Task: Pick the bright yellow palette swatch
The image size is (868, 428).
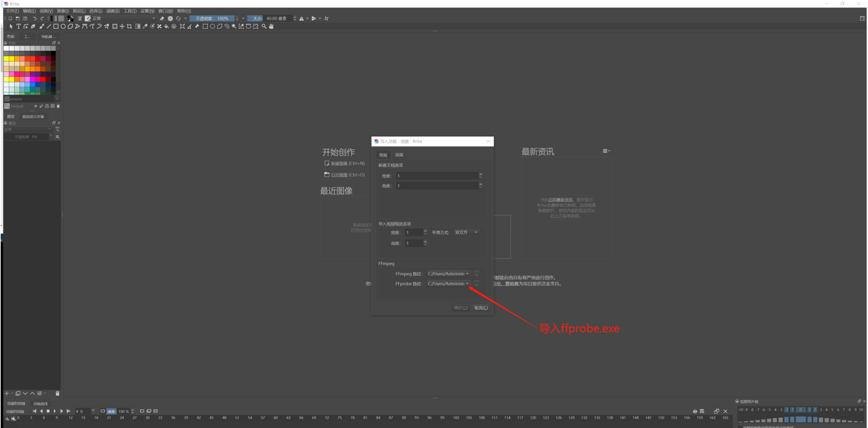Action: coord(7,58)
